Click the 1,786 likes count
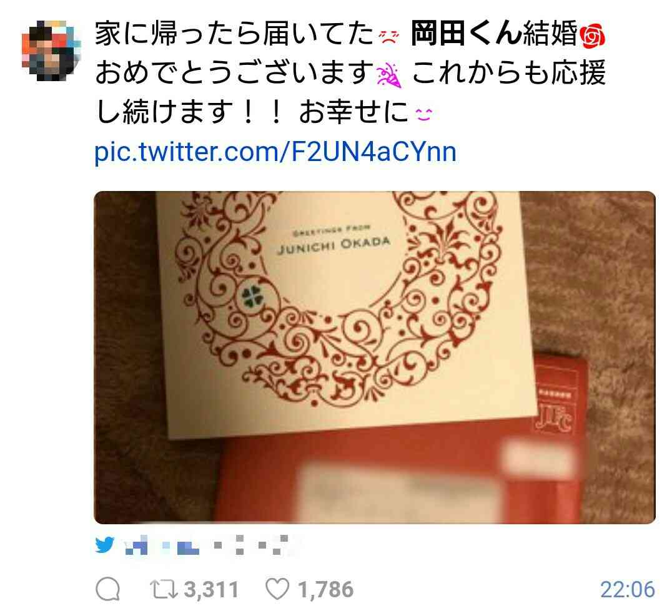The image size is (672, 616). point(326,589)
